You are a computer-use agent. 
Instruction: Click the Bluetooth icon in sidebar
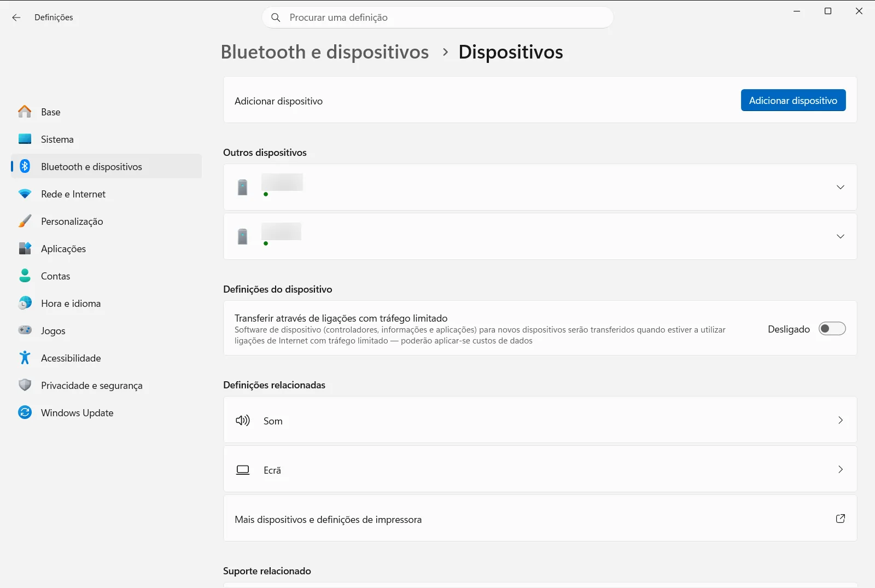(x=25, y=166)
